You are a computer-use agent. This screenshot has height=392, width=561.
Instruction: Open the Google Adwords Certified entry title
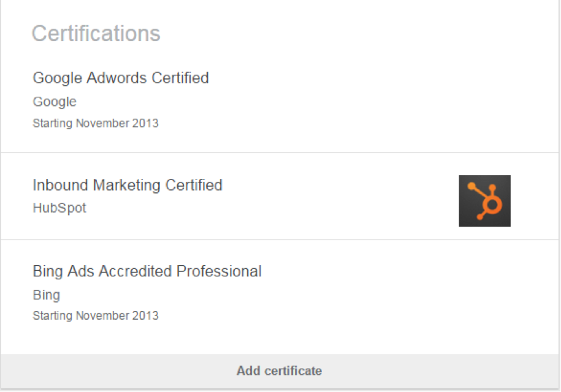121,78
